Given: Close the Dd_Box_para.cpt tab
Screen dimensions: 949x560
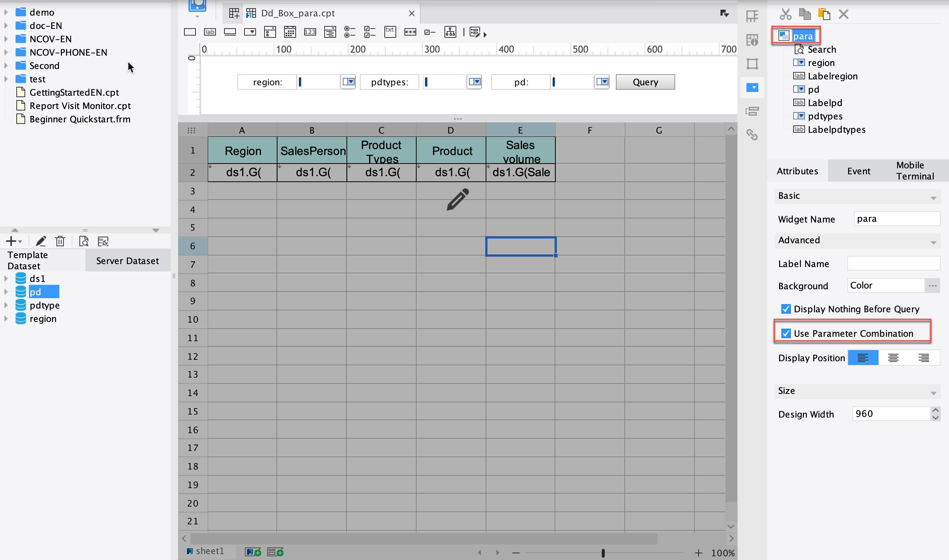Looking at the screenshot, I should [x=411, y=13].
